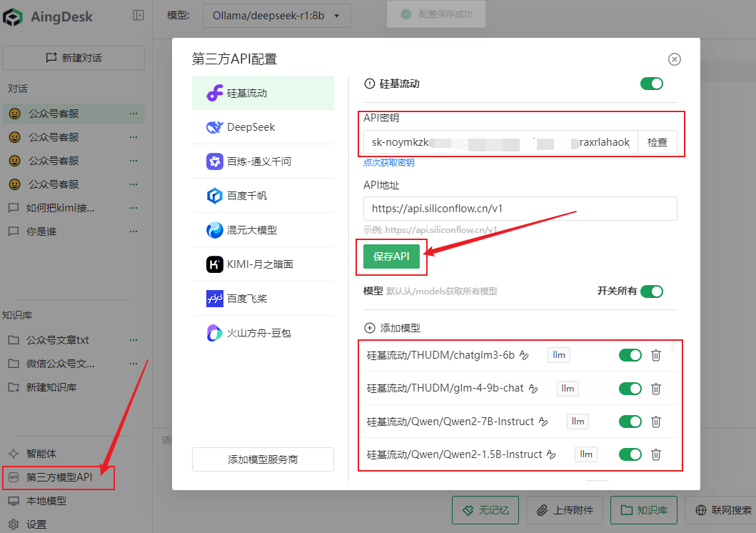Open the 智能体 agents section
Image resolution: width=756 pixels, height=533 pixels.
[32, 454]
